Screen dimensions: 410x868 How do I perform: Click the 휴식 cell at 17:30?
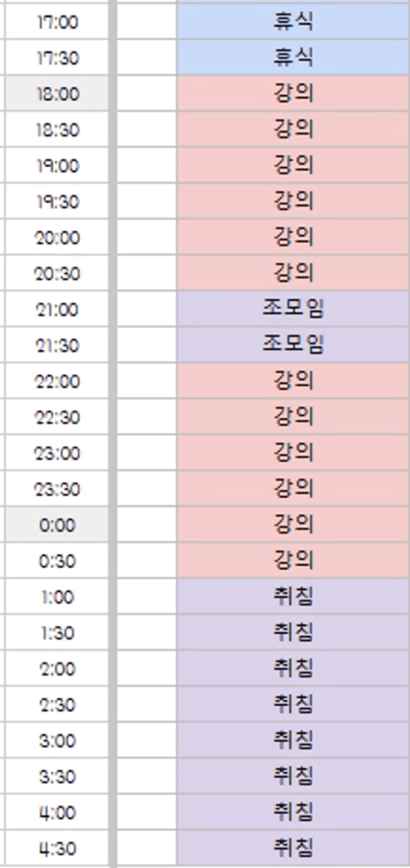[x=293, y=58]
